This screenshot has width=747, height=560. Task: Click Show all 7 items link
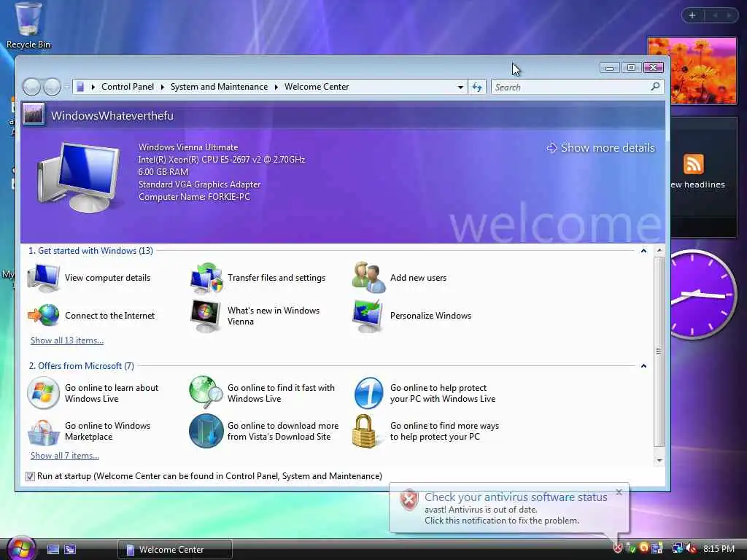point(65,456)
